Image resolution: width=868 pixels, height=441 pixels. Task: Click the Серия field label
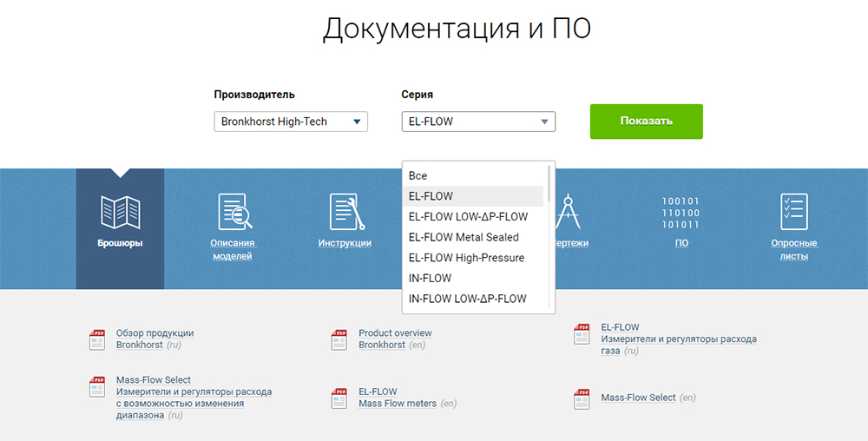(x=417, y=95)
